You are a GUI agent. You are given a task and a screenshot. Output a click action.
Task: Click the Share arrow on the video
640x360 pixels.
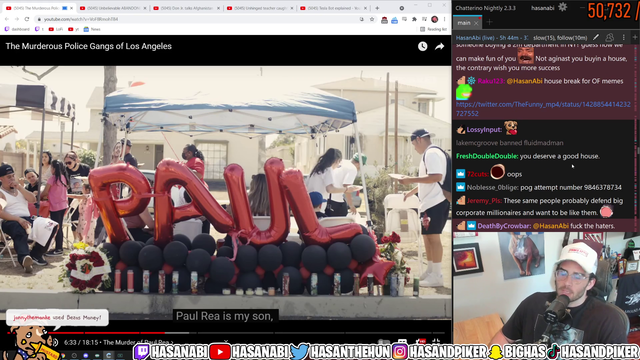(440, 47)
